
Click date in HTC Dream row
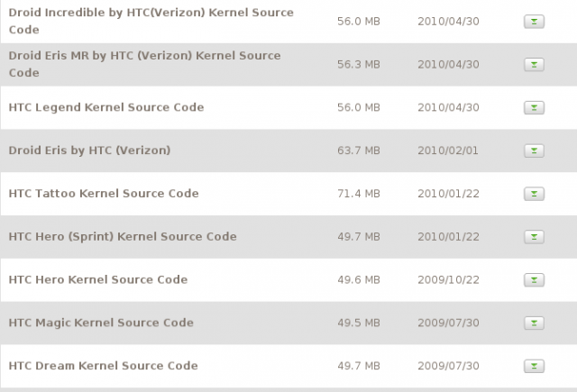(x=448, y=366)
